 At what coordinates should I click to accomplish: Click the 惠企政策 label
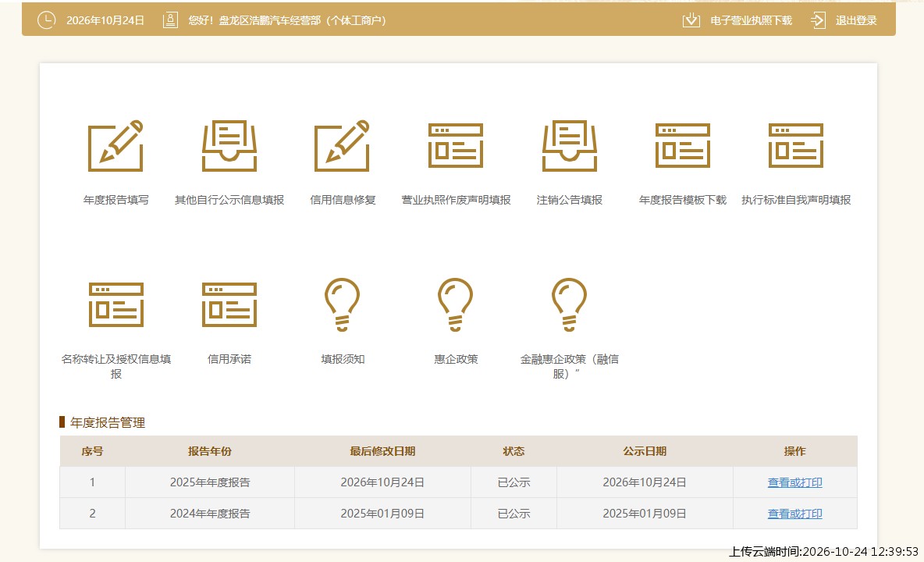coord(456,359)
